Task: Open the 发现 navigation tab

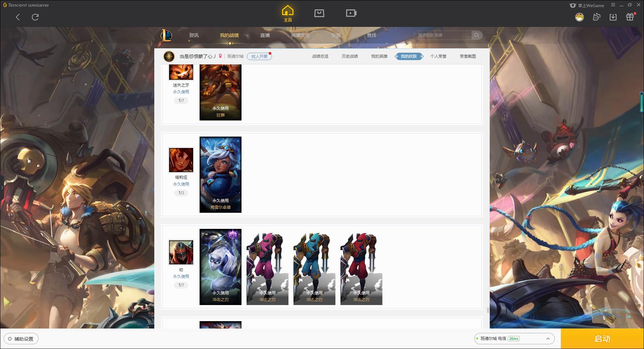Action: (x=336, y=35)
